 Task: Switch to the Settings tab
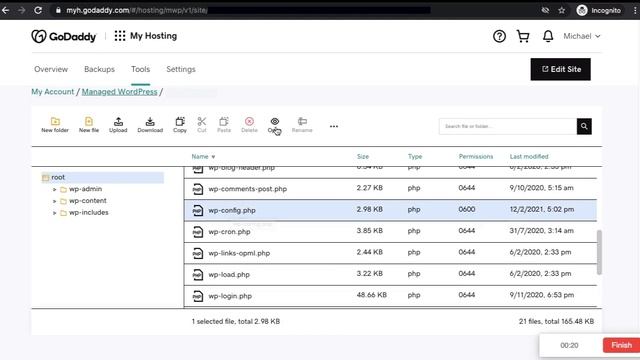pos(181,69)
